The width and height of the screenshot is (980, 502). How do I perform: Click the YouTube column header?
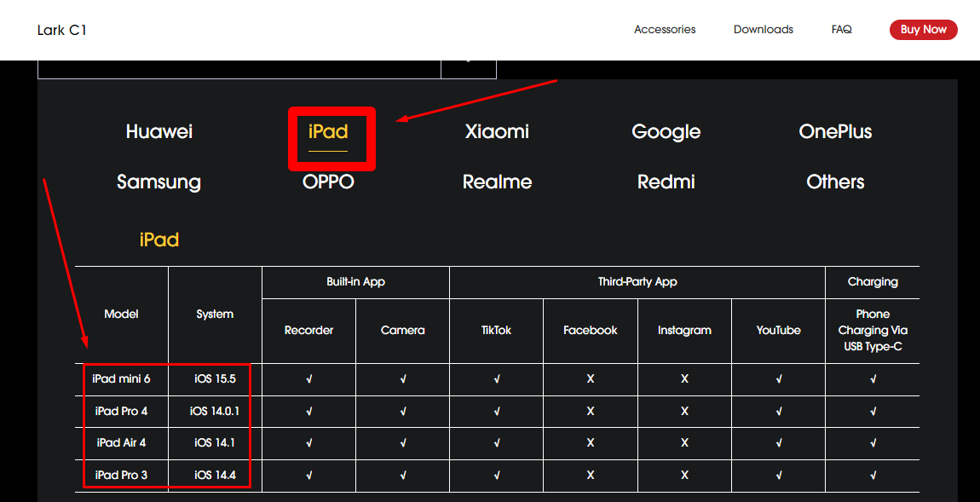click(x=779, y=331)
